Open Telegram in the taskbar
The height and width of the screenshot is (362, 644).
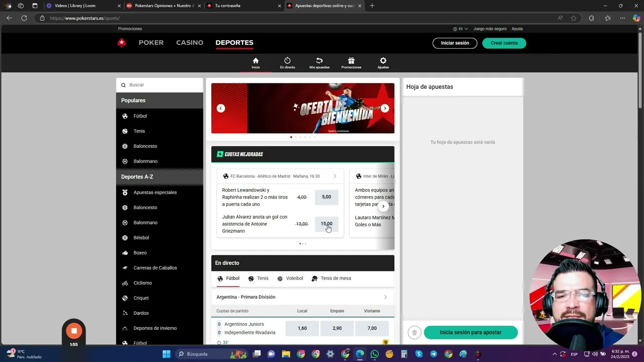point(433,354)
